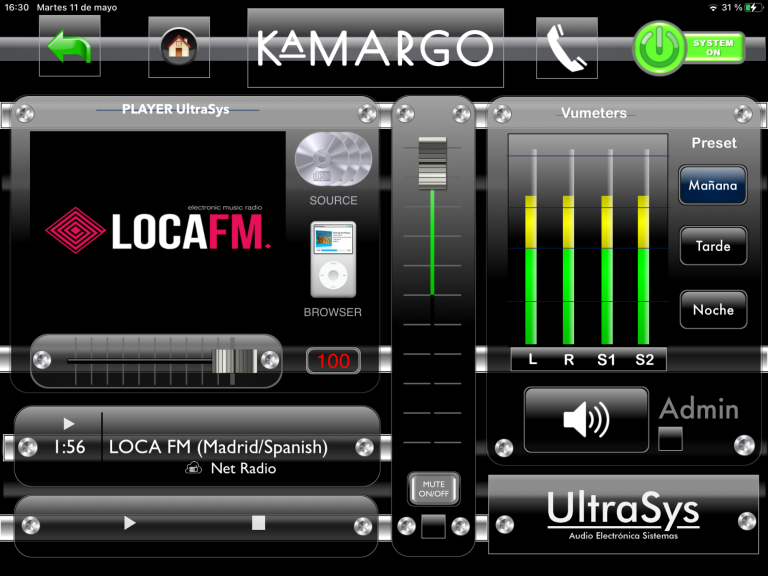
Task: Click the master vertical fader knob
Action: (432, 163)
